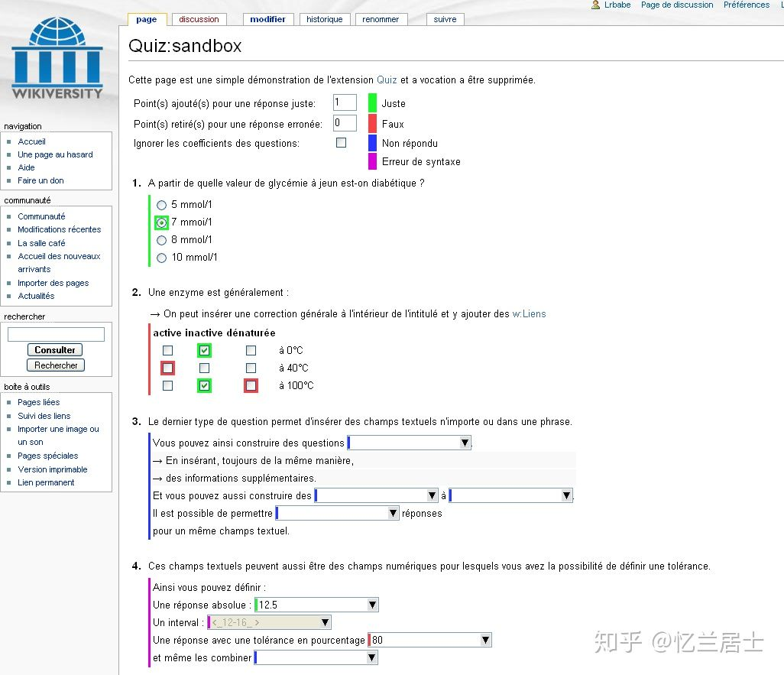Click the Wikiversity logo
784x675 pixels.
tap(57, 57)
